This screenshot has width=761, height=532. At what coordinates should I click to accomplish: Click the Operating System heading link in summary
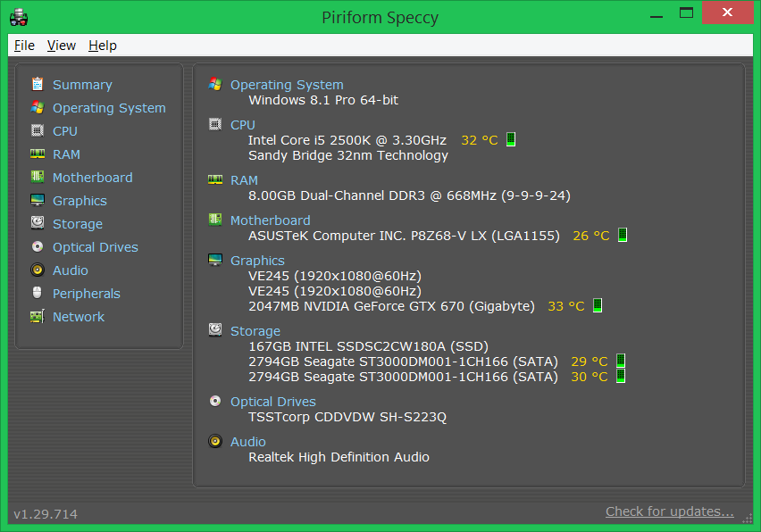[287, 85]
